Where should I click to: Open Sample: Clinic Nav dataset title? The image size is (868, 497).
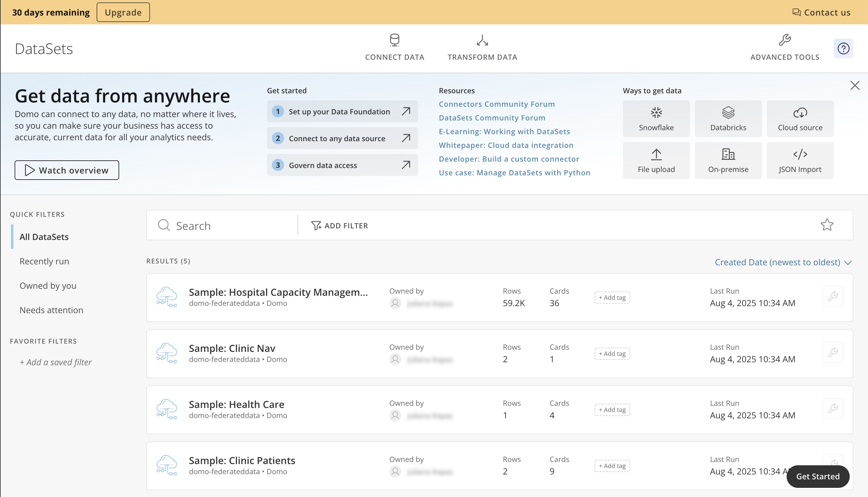click(232, 348)
